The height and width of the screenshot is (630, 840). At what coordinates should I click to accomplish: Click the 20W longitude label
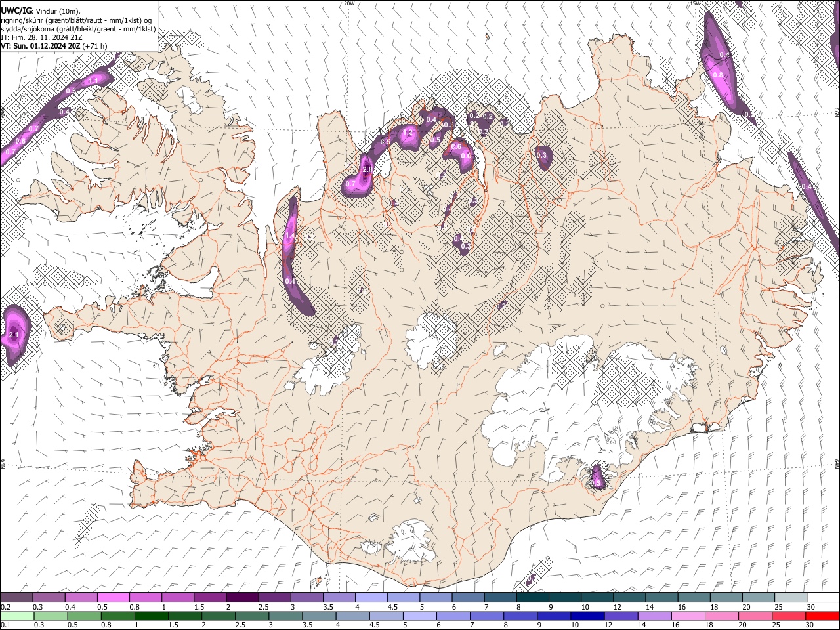point(349,3)
